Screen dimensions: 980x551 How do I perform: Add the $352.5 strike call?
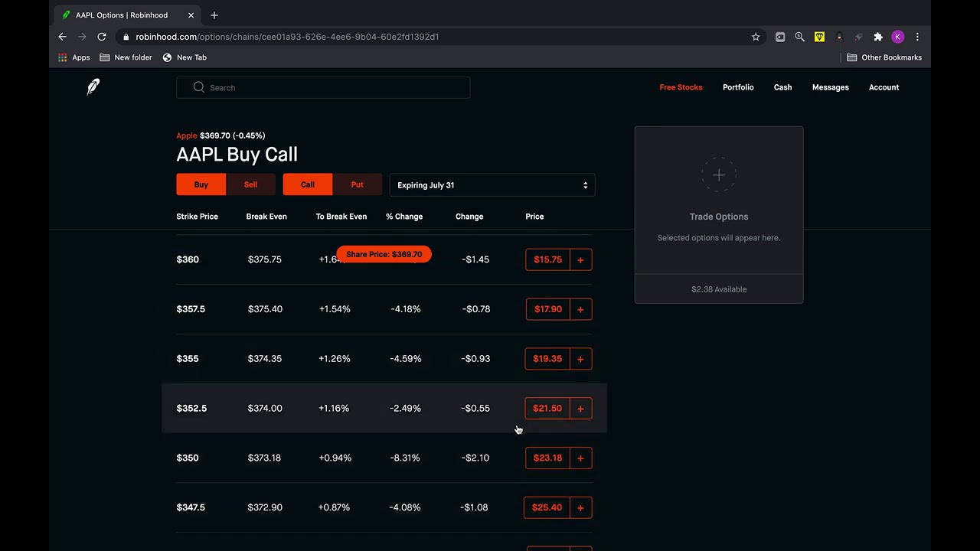point(580,409)
